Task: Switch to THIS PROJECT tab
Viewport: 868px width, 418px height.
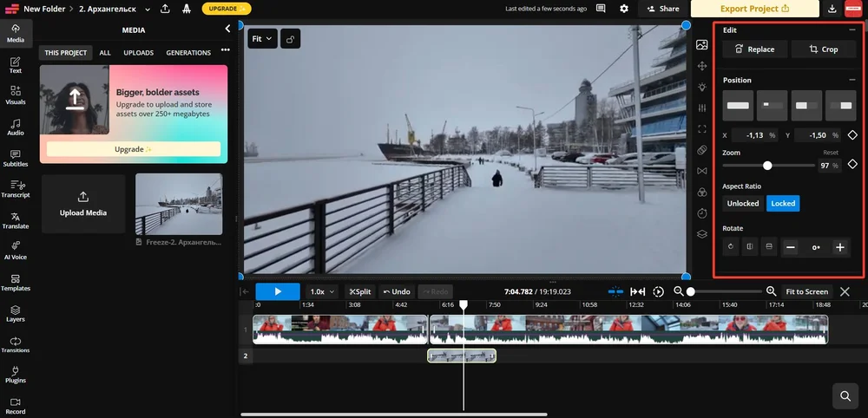Action: pyautogui.click(x=66, y=53)
